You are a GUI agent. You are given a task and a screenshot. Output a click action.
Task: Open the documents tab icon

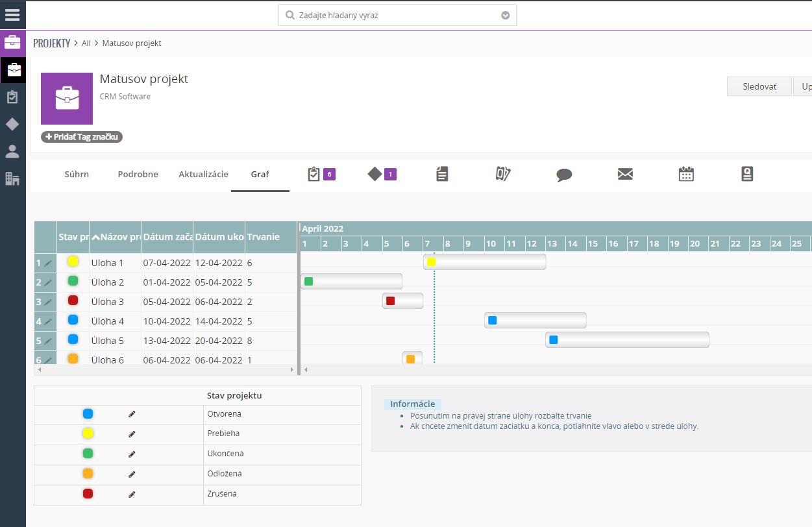click(x=442, y=174)
